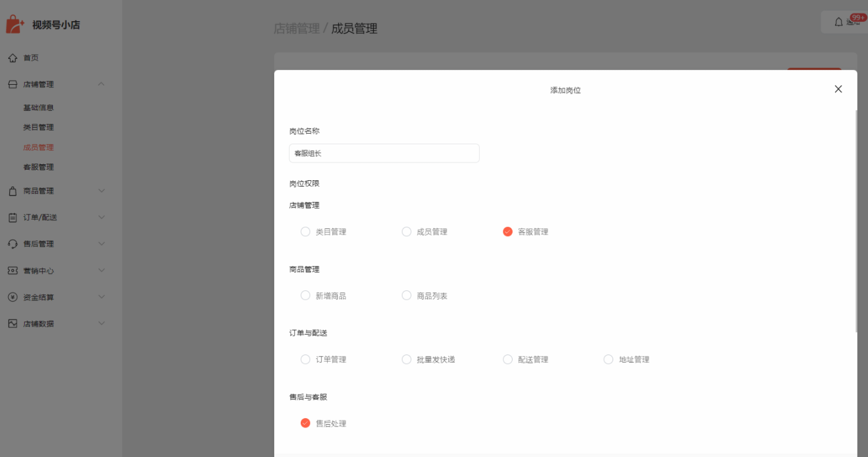The height and width of the screenshot is (457, 868).
Task: Expand the 资金结算 sidebar chevron
Action: click(101, 297)
